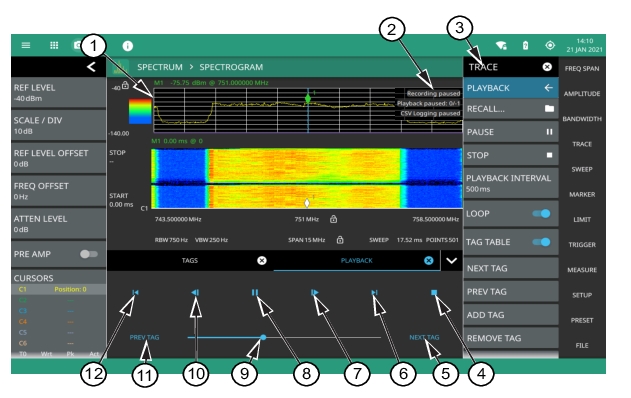The height and width of the screenshot is (398, 631).
Task: Stop playback with the square icon
Action: coord(434,293)
